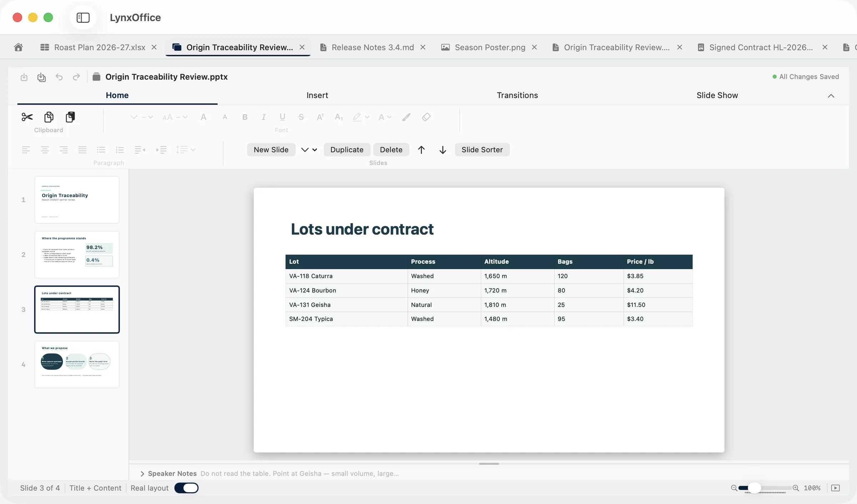This screenshot has width=857, height=504.
Task: Redo the last action
Action: tap(76, 77)
